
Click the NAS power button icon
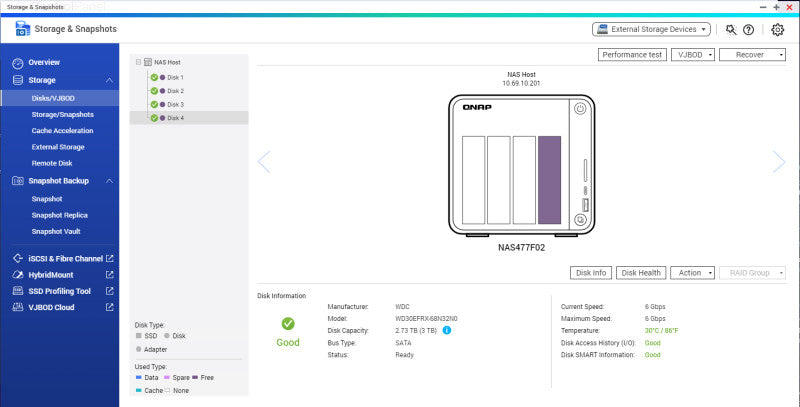coord(580,109)
